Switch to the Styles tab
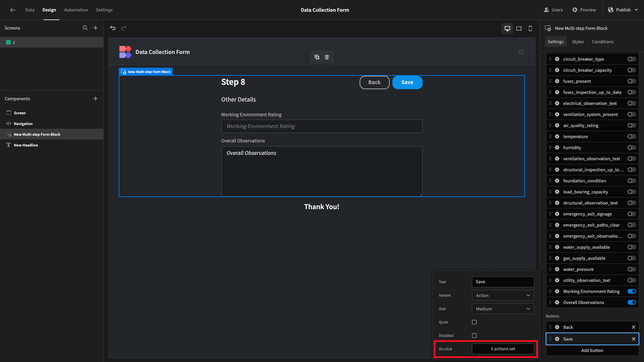Viewport: 644px width, 362px height. (578, 42)
